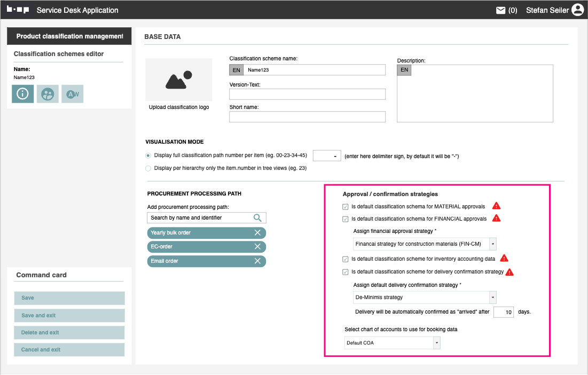Screen dimensions: 588x375
Task: Open the user groups icon tab
Action: [48, 94]
